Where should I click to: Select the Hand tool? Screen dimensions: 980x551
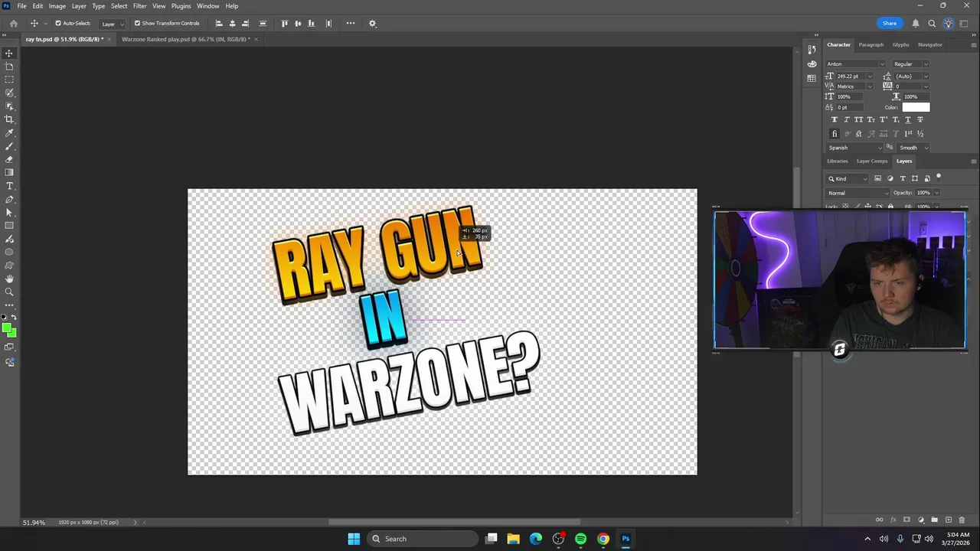pos(9,279)
